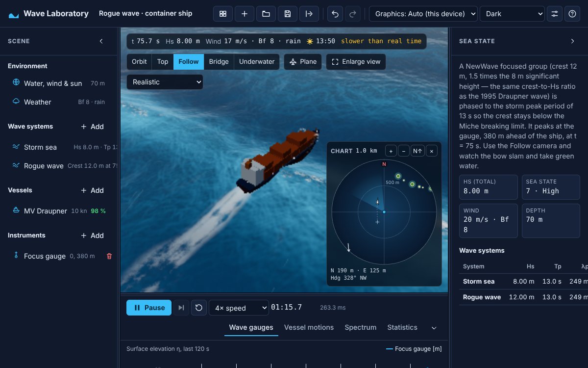Click the radar chart ship marker
The image size is (588, 368).
click(377, 201)
